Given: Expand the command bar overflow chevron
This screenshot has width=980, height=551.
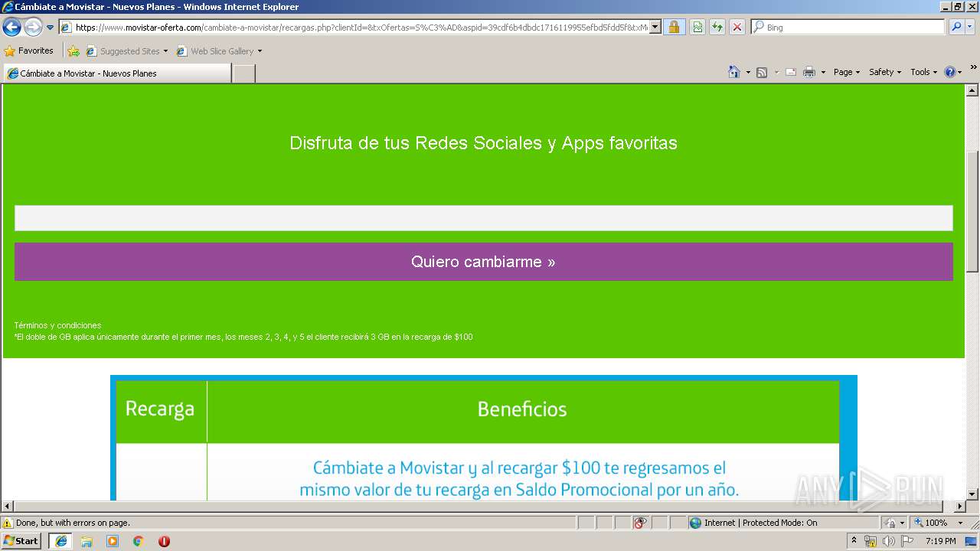Looking at the screenshot, I should point(974,68).
